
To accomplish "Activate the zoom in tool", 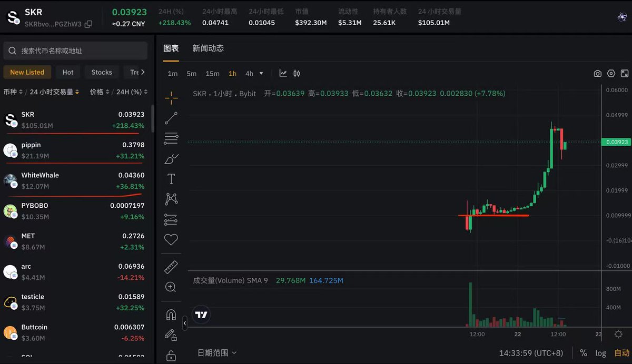I will 171,287.
